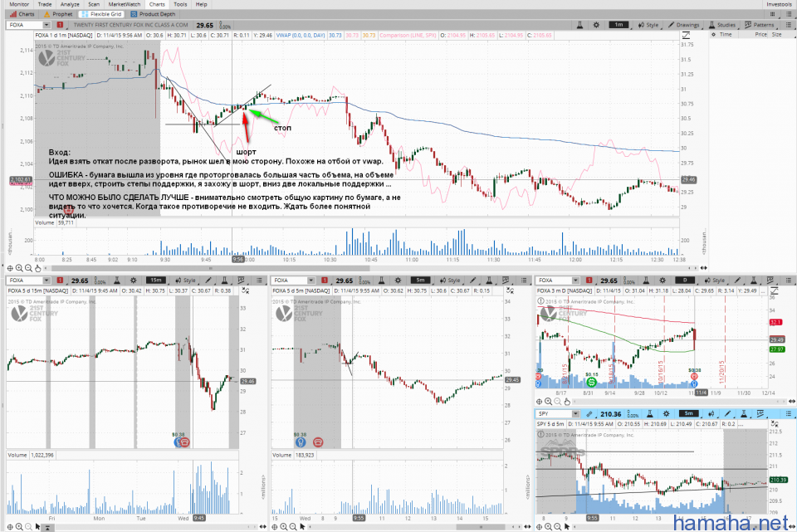Click the drawings pencil icon on 15m chart
797x532 pixels.
click(x=208, y=281)
